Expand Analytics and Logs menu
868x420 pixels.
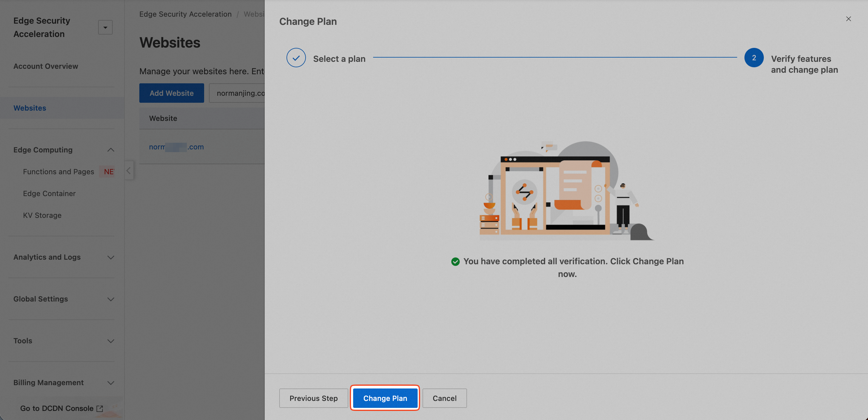(111, 257)
